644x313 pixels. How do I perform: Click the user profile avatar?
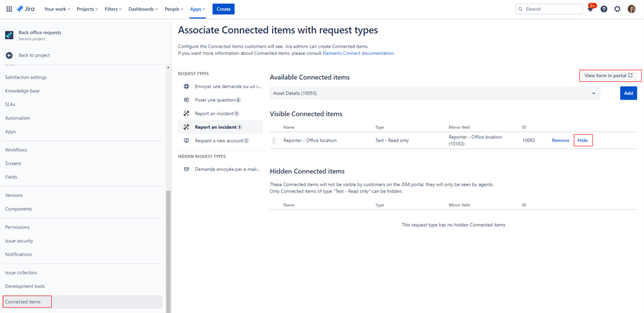click(x=631, y=9)
